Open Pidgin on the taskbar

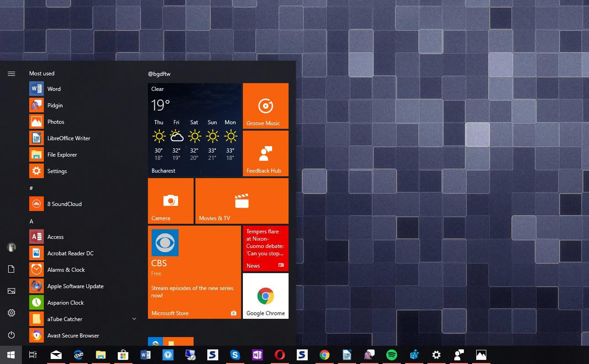[x=369, y=355]
